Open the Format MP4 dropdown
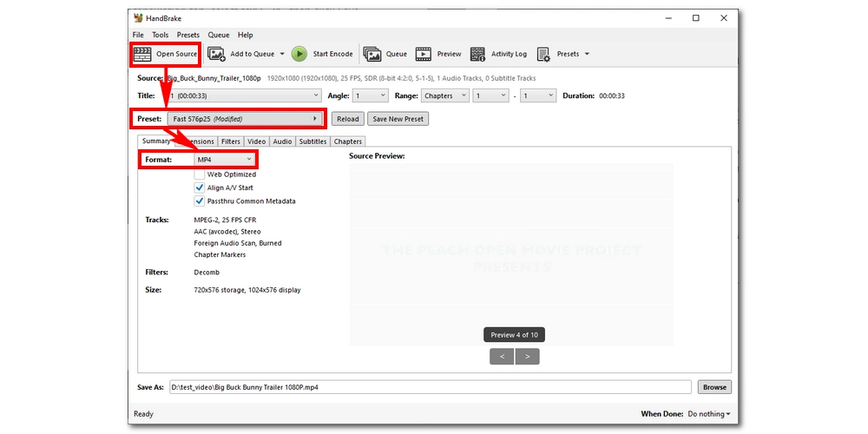Screen dimensions: 868x434 225,160
